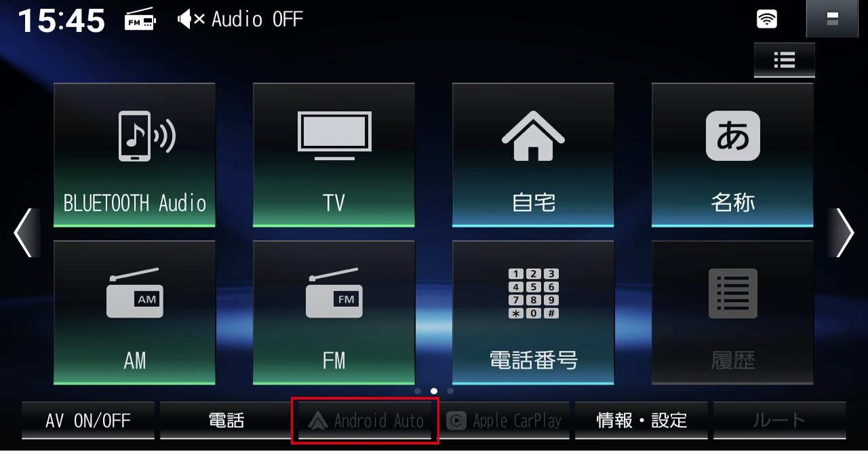Open 名称 name search tile

[x=732, y=155]
